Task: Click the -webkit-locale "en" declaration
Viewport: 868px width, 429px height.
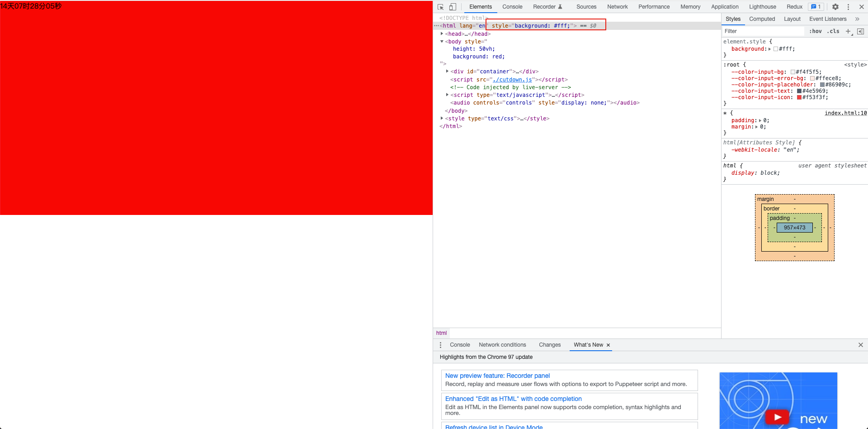Action: tap(765, 150)
